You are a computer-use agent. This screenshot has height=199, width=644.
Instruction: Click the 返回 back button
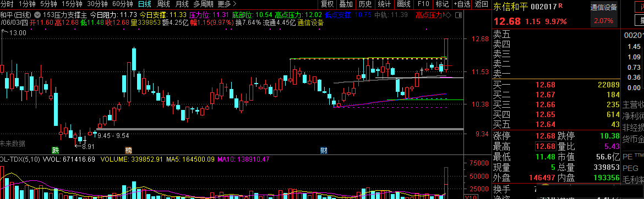coord(482,4)
